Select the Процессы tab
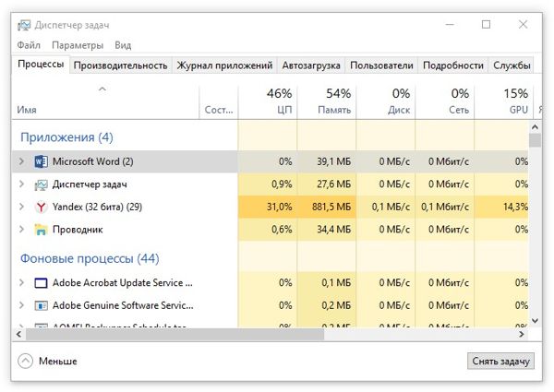Viewport: 554px width, 392px height. (41, 65)
